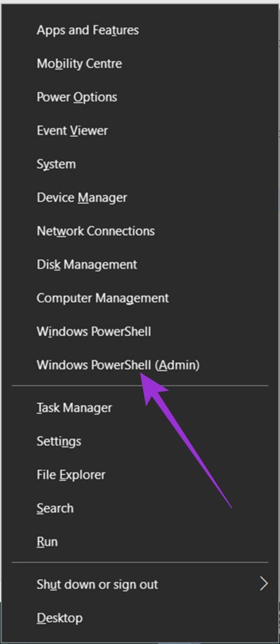This screenshot has width=280, height=644.
Task: Launch Task Manager
Action: [74, 408]
